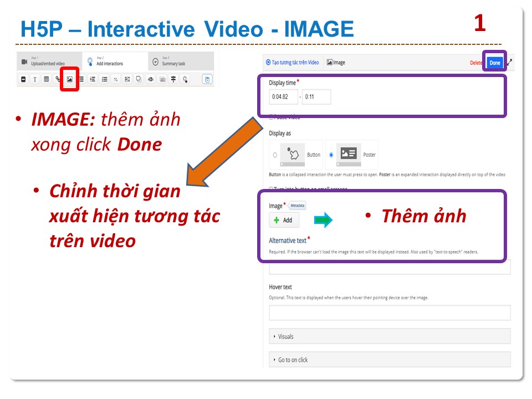Click the Image interaction icon in toolbar
Screen dimensions: 532x399
coord(70,79)
